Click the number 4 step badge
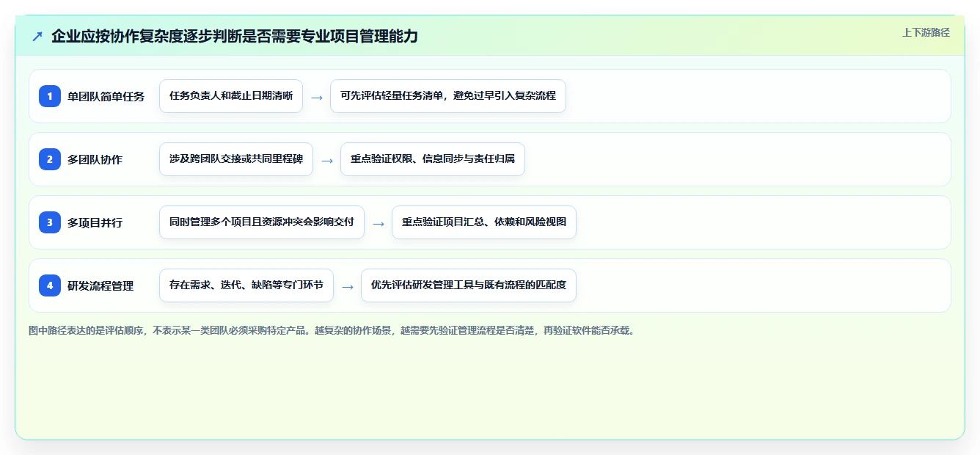The image size is (980, 455). (x=50, y=285)
